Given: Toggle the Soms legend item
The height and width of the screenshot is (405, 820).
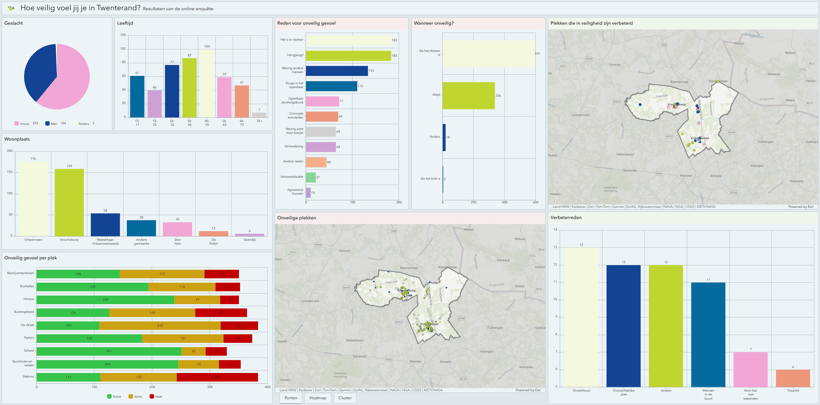Looking at the screenshot, I should pyautogui.click(x=134, y=397).
